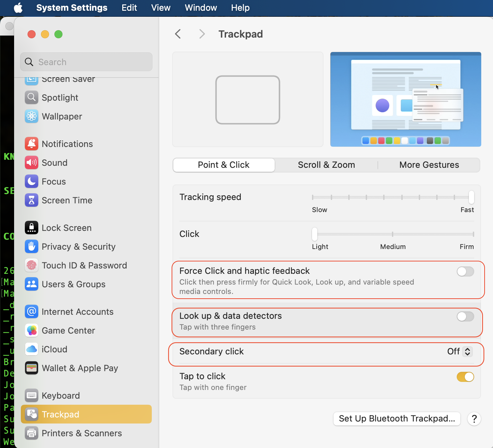
Task: Go back with the left chevron
Action: [x=178, y=34]
